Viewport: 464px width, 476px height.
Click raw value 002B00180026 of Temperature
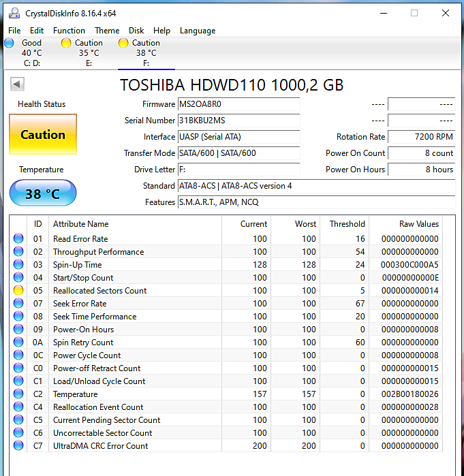tap(409, 394)
